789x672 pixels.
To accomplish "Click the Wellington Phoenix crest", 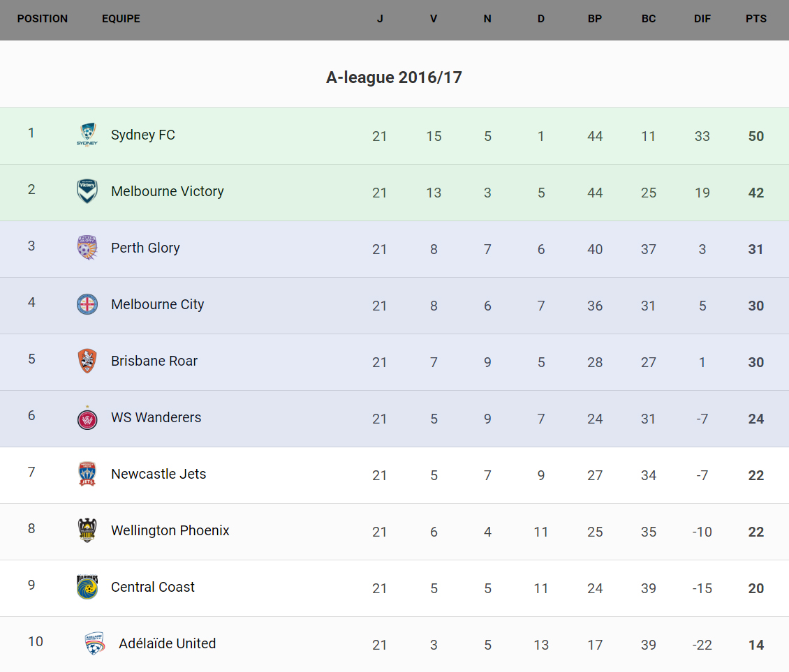I will [x=87, y=530].
